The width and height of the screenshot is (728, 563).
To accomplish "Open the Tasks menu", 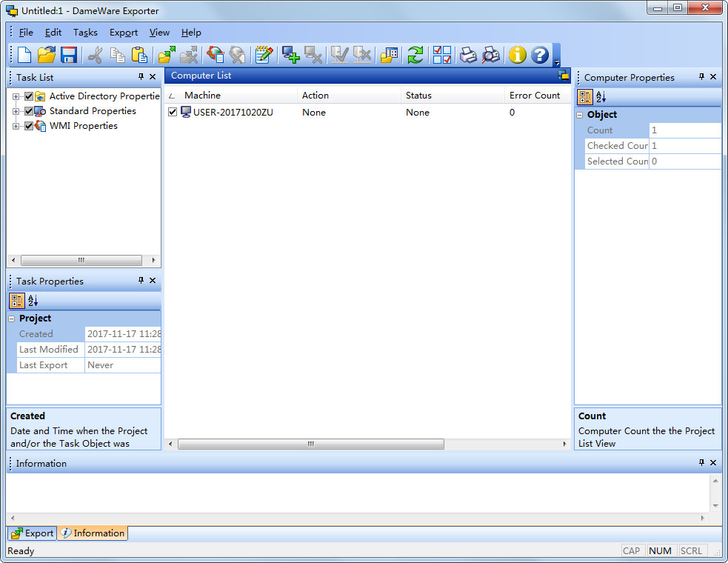I will 85,33.
